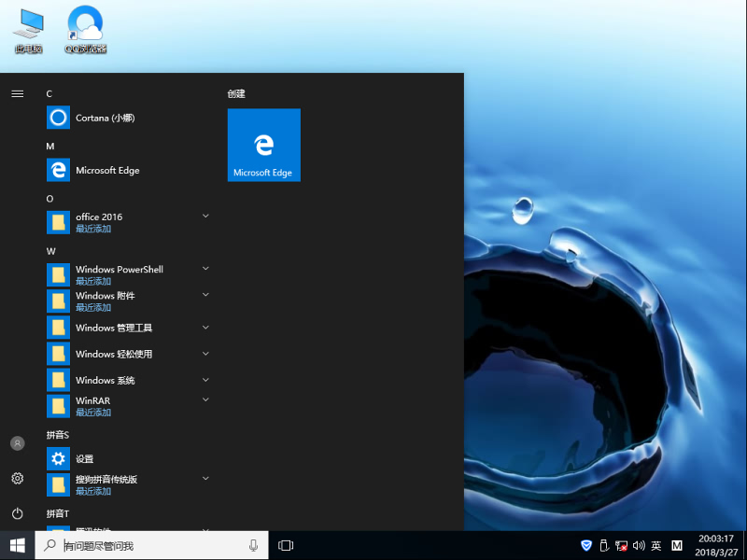Expand the Windows 系统 chevron
Image resolution: width=747 pixels, height=560 pixels.
click(205, 380)
